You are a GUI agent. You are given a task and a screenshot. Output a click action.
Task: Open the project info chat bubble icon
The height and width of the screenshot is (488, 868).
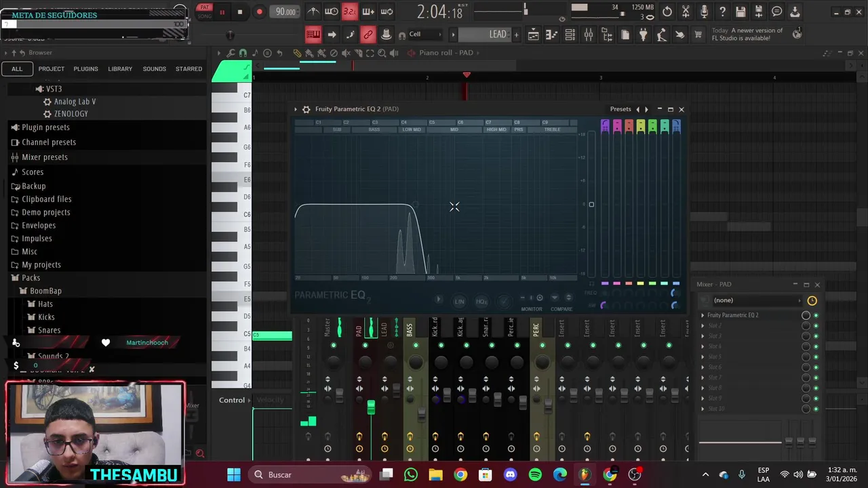[x=777, y=12]
